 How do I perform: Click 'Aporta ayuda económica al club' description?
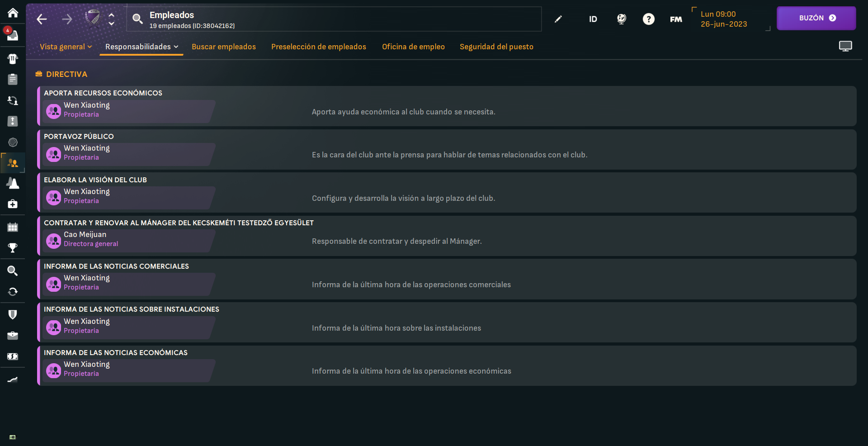[x=404, y=112]
